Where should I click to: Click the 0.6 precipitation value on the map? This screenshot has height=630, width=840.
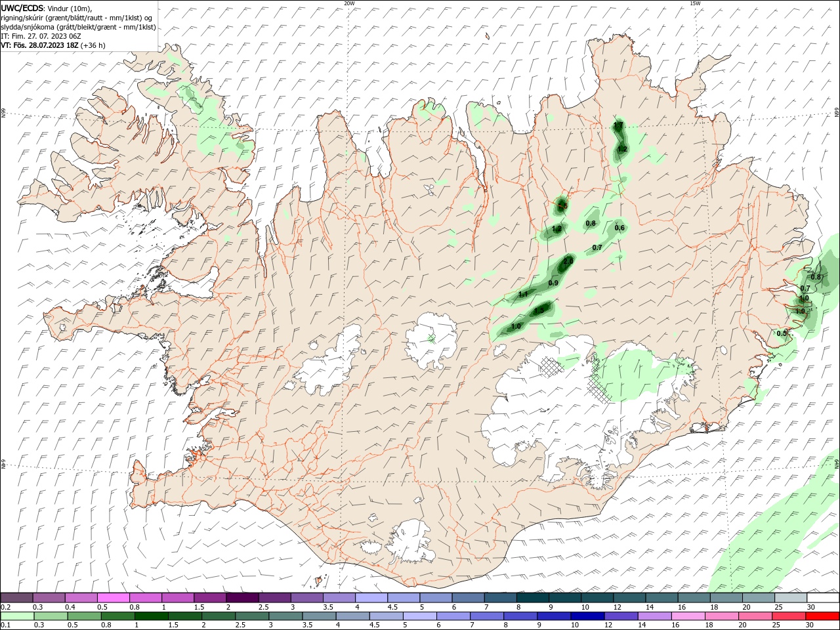pyautogui.click(x=619, y=228)
